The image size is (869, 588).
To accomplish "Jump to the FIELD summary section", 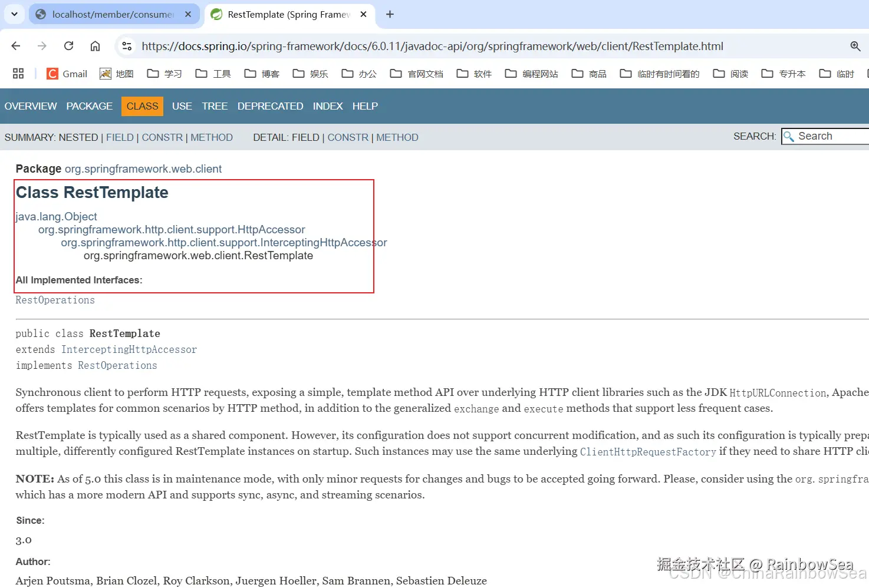I will coord(120,137).
